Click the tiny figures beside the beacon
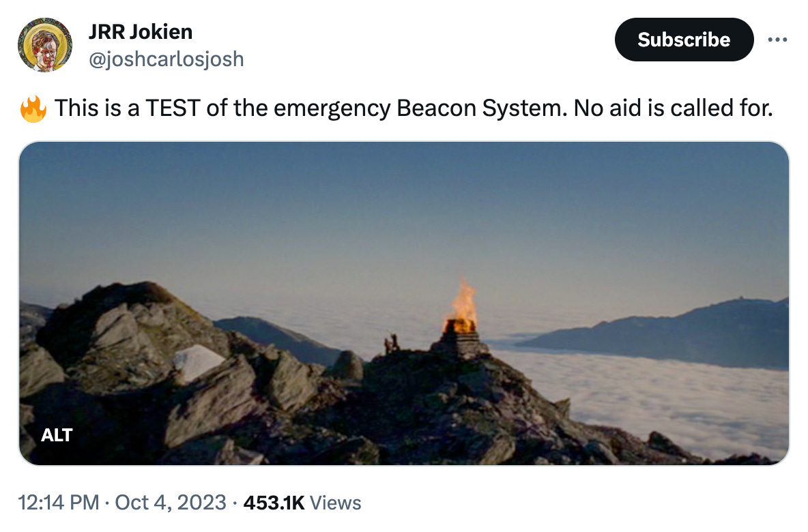The height and width of the screenshot is (532, 808). point(391,344)
